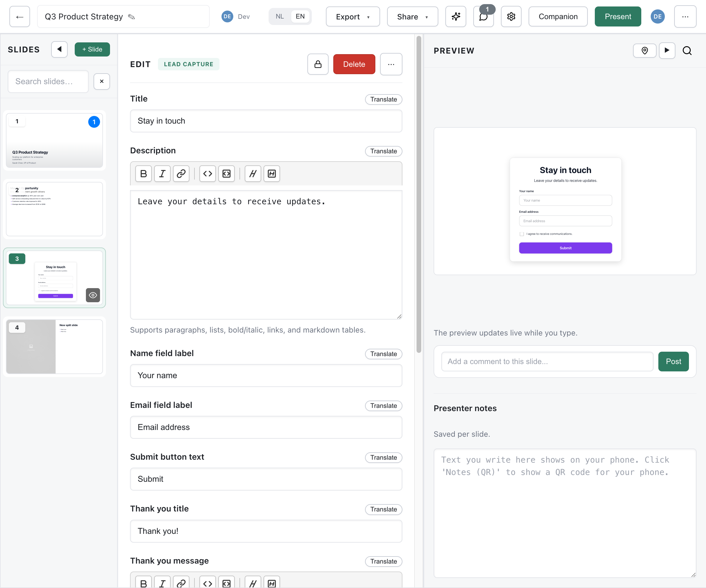
Task: Check the agree to communications checkbox
Action: (x=522, y=234)
